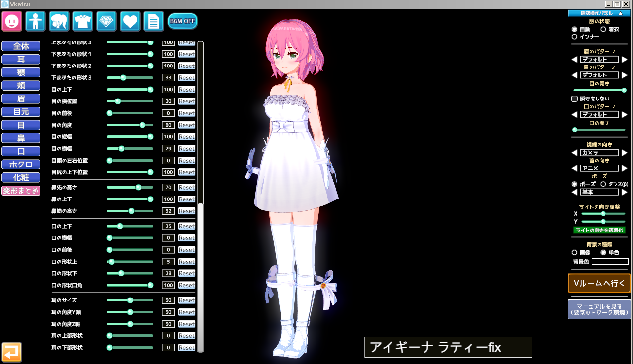
Task: Go to previous 視線の向き option with left arrow
Action: click(x=574, y=153)
